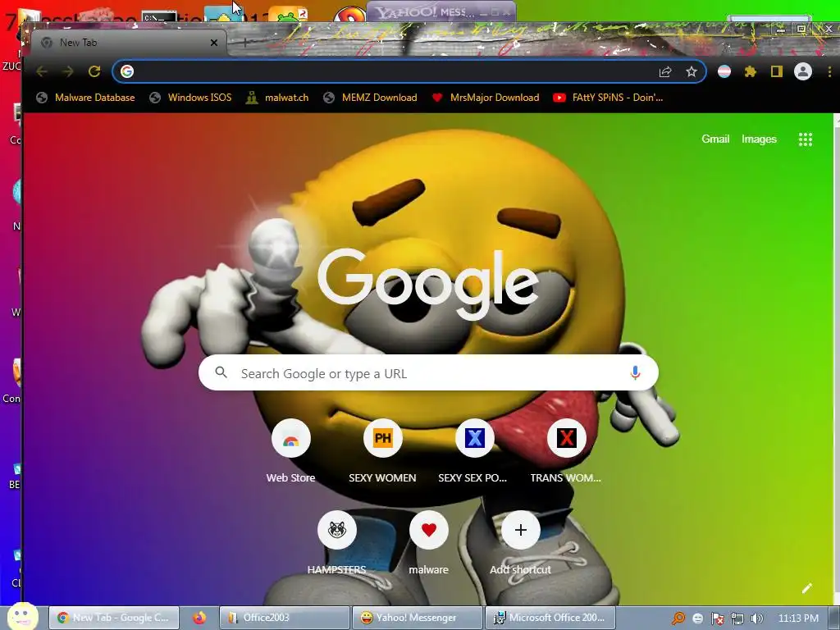Open the volume speaker tray icon
Image resolution: width=840 pixels, height=630 pixels.
pos(756,619)
